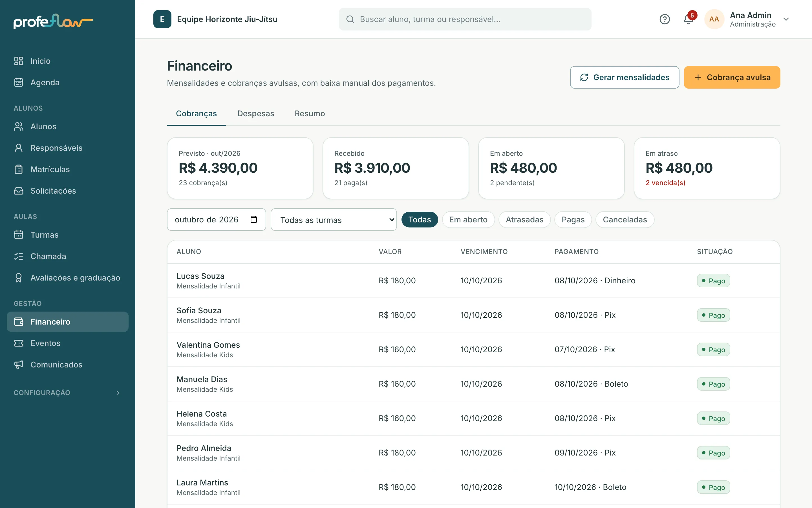The image size is (812, 508).
Task: Click the outubro de 2026 month field
Action: pyautogui.click(x=217, y=219)
